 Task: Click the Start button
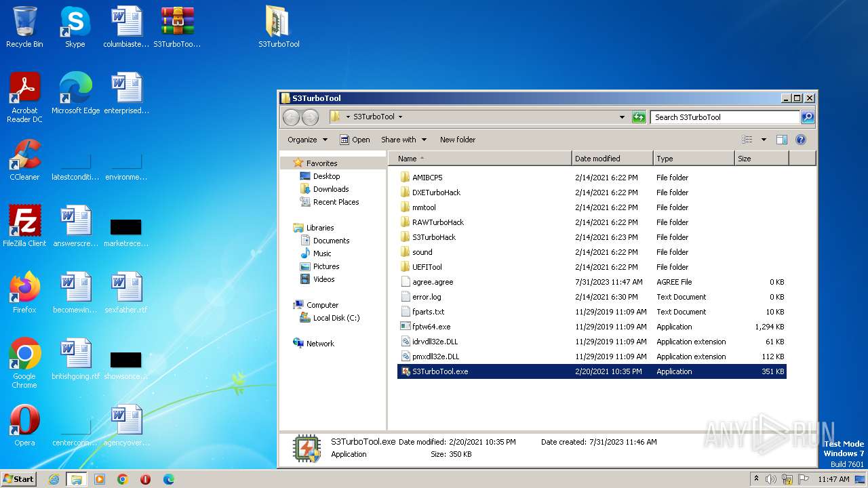pos(19,479)
